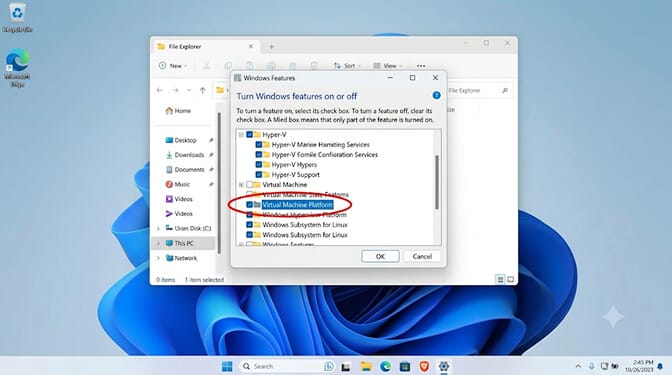Show hidden icons via tray chevron

578,366
